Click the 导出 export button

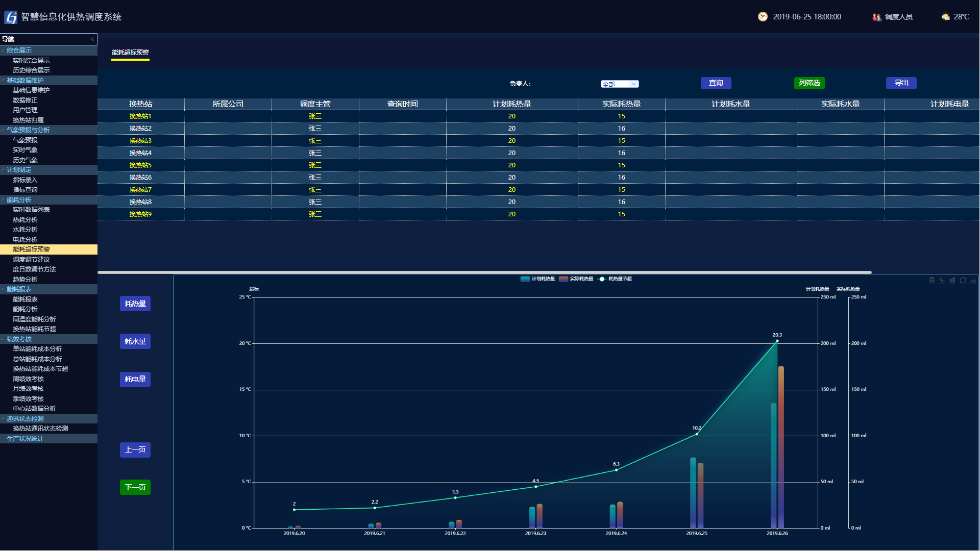click(x=901, y=83)
